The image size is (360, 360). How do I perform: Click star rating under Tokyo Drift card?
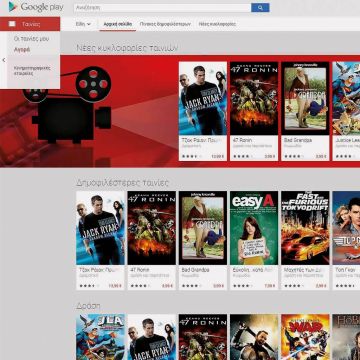click(294, 286)
